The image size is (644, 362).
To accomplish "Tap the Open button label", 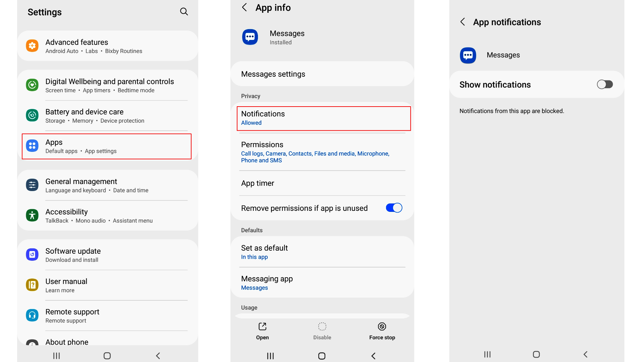I will point(262,338).
